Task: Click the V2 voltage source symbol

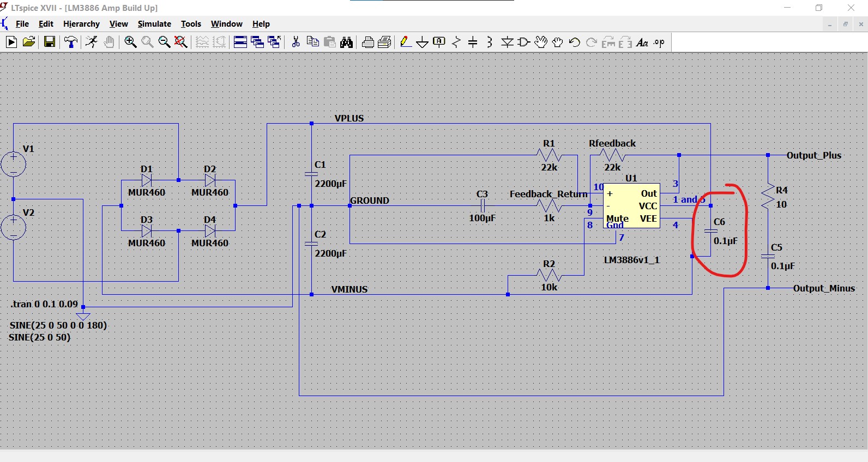Action: click(13, 227)
